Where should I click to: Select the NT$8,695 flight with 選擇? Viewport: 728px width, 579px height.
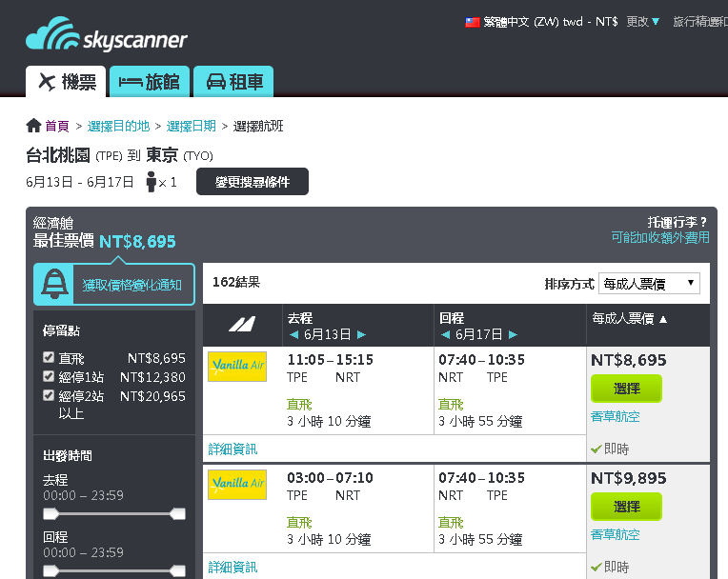[626, 389]
